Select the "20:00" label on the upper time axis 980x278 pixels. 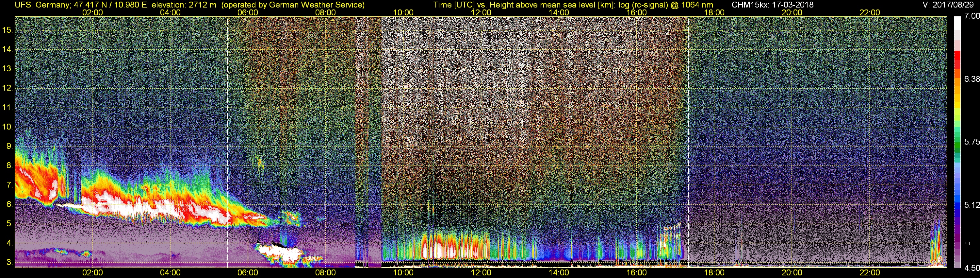point(792,12)
